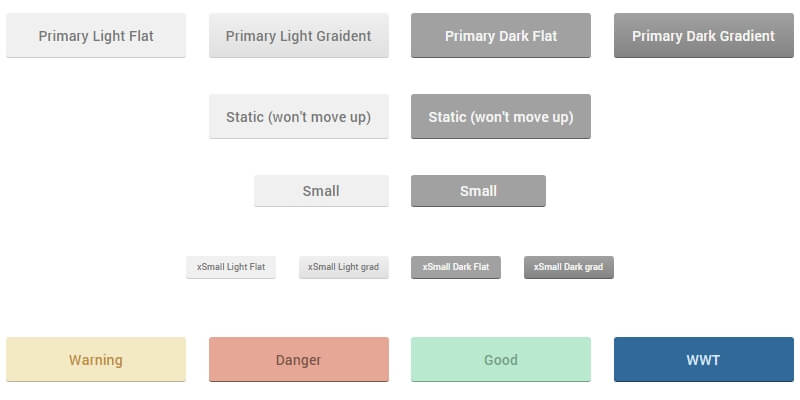Click the dark Static (won't move up) button
800x400 pixels.
click(x=501, y=117)
